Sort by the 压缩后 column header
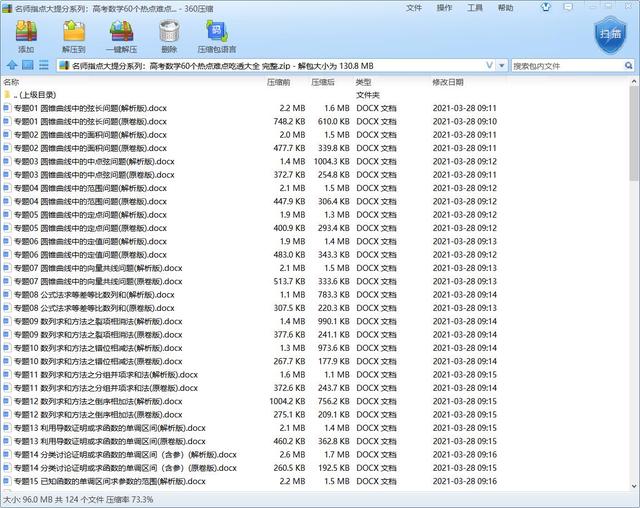640x508 pixels. point(323,82)
